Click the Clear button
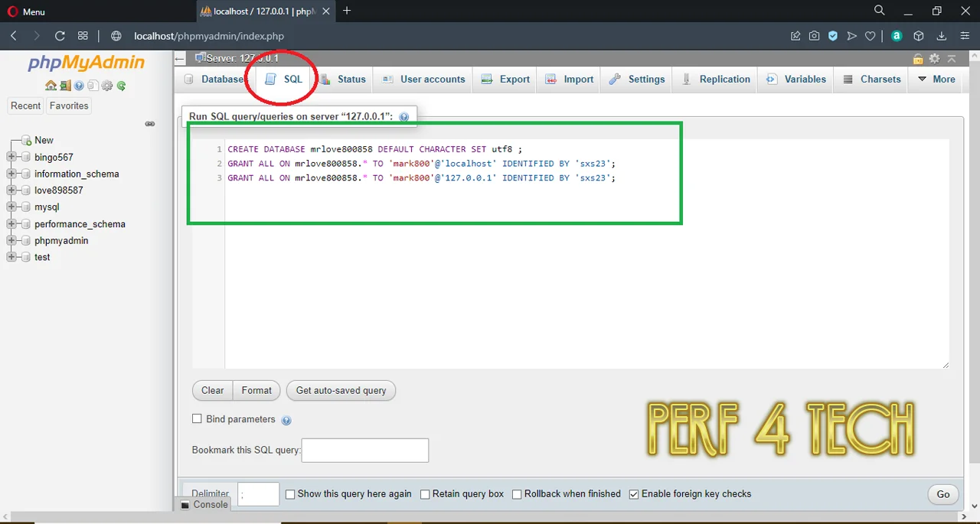This screenshot has height=524, width=980. pos(212,390)
